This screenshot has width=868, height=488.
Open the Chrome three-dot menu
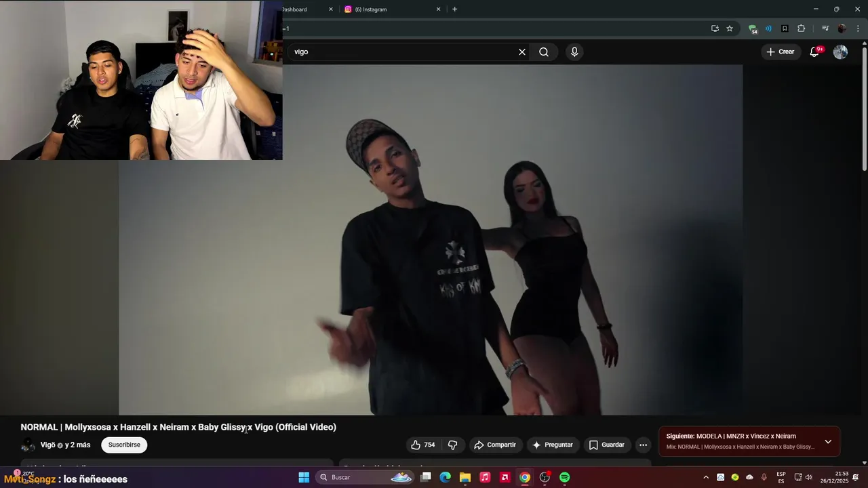point(858,28)
